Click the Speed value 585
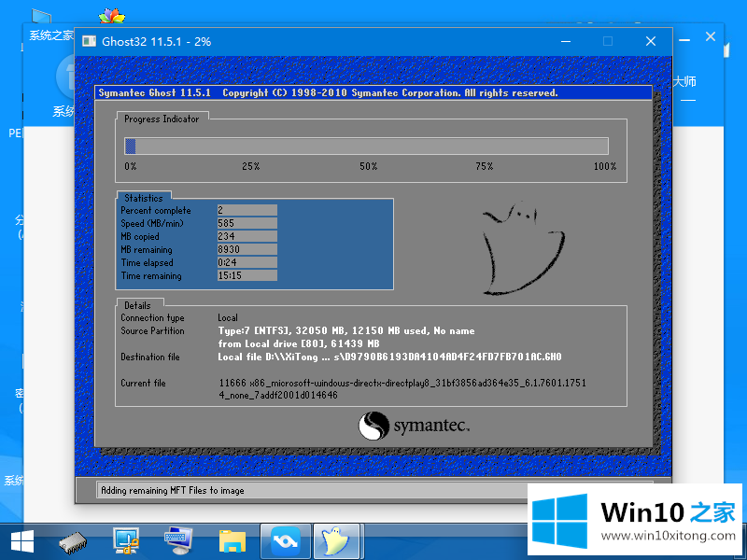 [x=247, y=223]
